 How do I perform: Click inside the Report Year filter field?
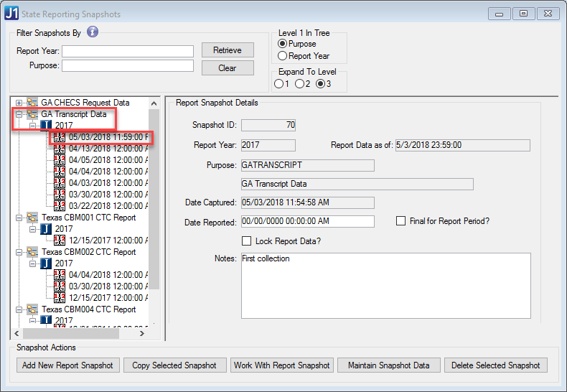click(x=128, y=51)
